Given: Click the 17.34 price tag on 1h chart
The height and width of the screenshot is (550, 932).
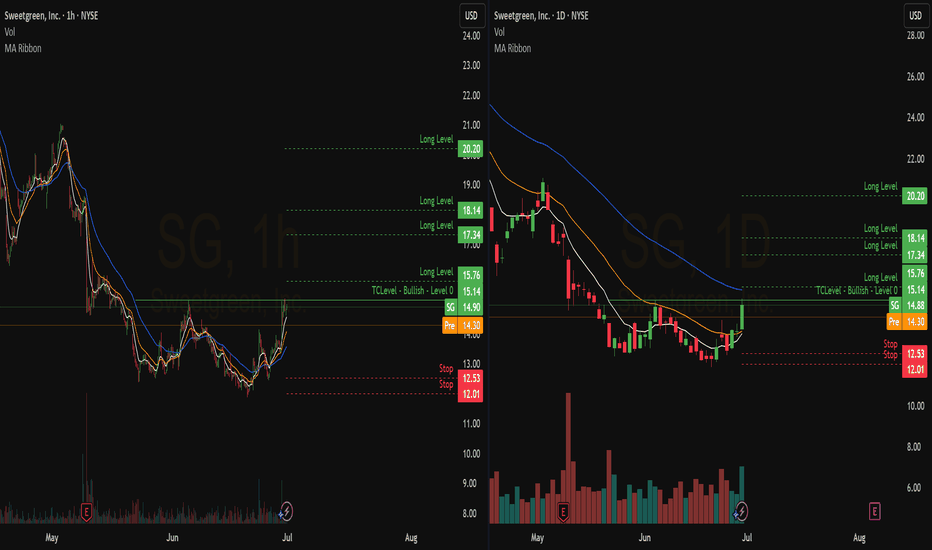Looking at the screenshot, I should (470, 235).
